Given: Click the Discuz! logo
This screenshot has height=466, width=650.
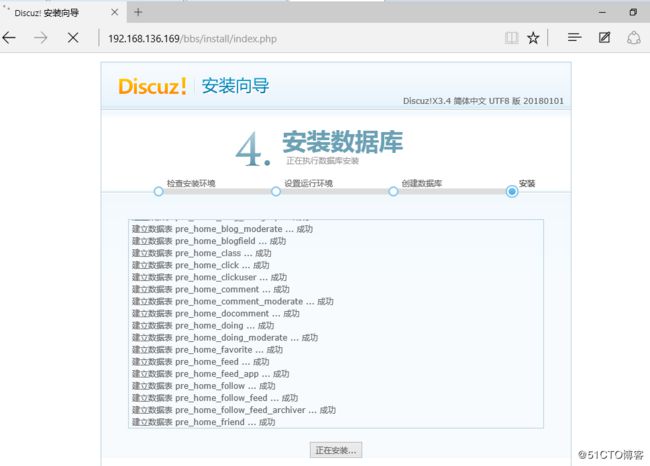Looking at the screenshot, I should (x=153, y=86).
